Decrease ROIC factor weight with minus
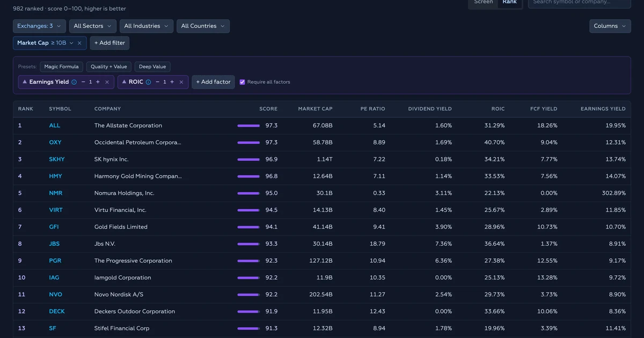The image size is (644, 338). [x=157, y=82]
